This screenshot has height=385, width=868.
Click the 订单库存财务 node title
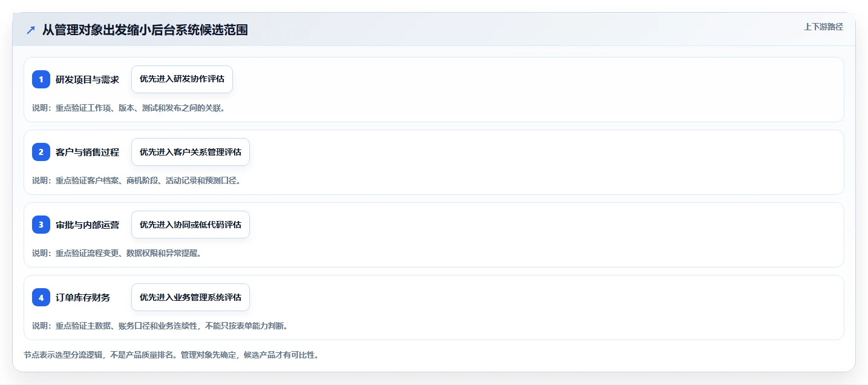(x=83, y=297)
